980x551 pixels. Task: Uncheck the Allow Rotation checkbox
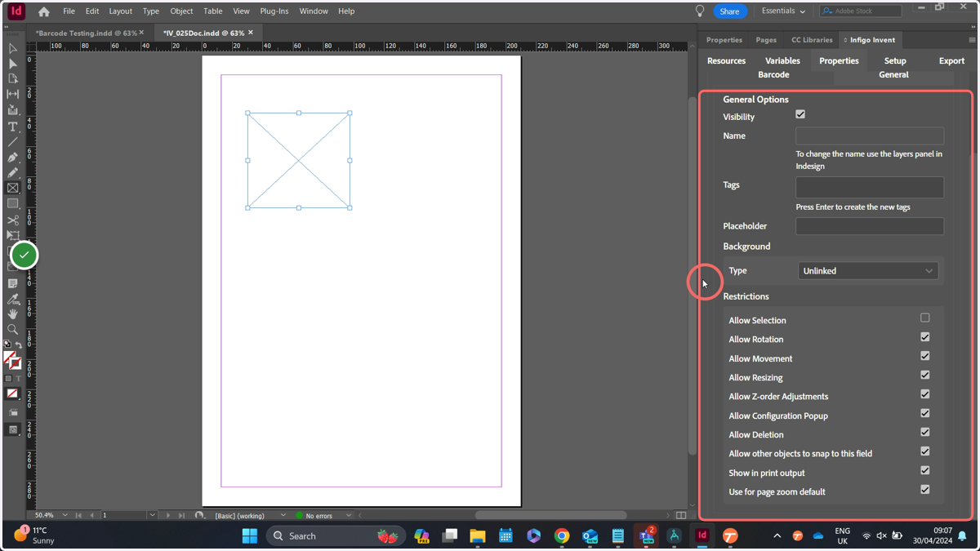coord(925,337)
